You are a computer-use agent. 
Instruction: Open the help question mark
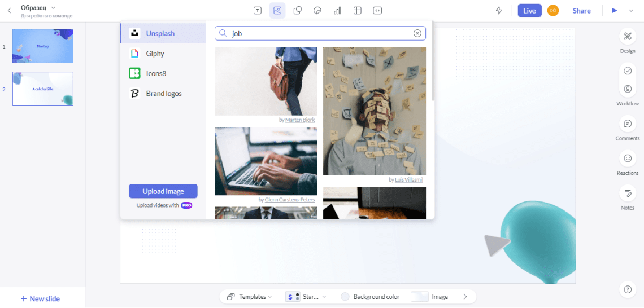627,289
